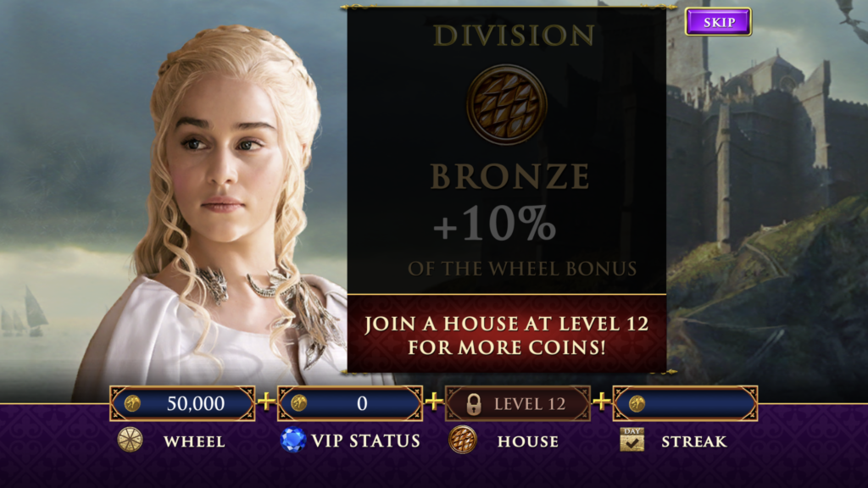Click the purple SKIP button
The height and width of the screenshot is (488, 868).
(x=718, y=22)
